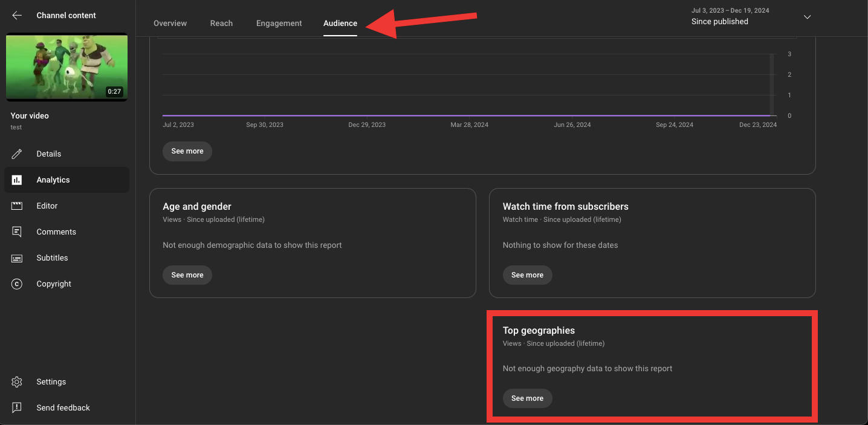Click the Jun 26, 2024 axis label

click(x=572, y=125)
